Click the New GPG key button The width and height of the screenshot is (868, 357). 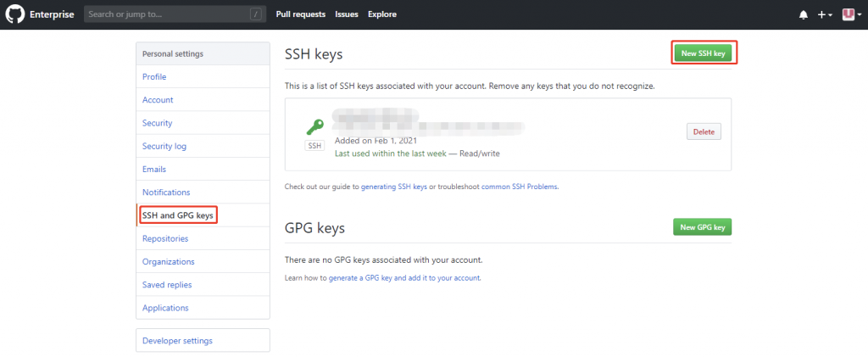(702, 226)
